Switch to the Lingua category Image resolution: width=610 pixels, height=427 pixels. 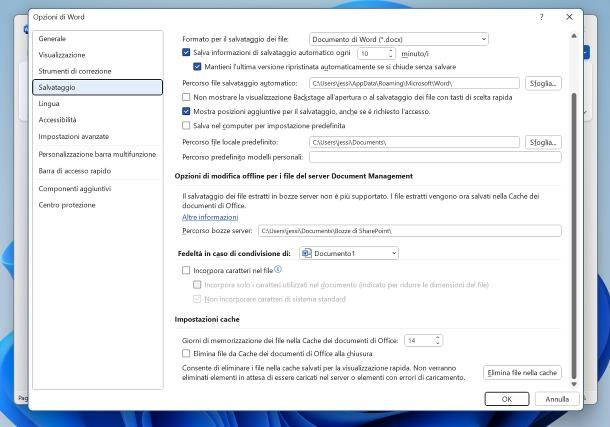tap(98, 103)
